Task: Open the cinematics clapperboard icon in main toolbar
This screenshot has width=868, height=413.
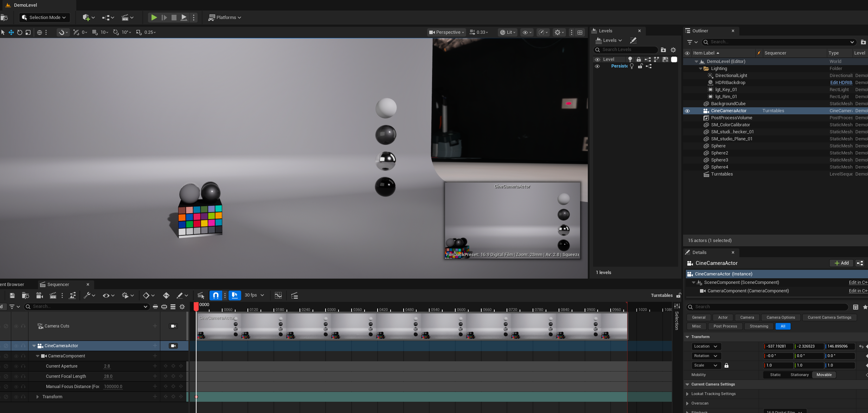Action: click(126, 17)
